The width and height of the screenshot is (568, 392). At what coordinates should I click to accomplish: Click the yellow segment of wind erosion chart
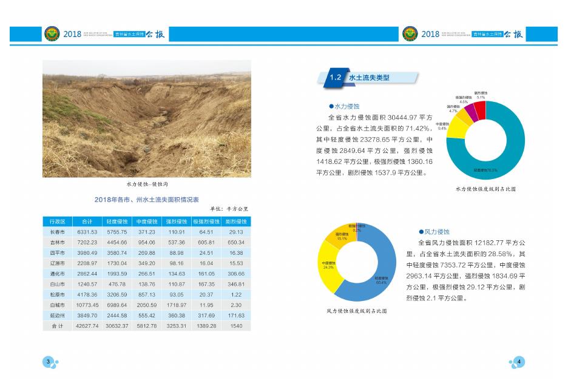pos(329,268)
